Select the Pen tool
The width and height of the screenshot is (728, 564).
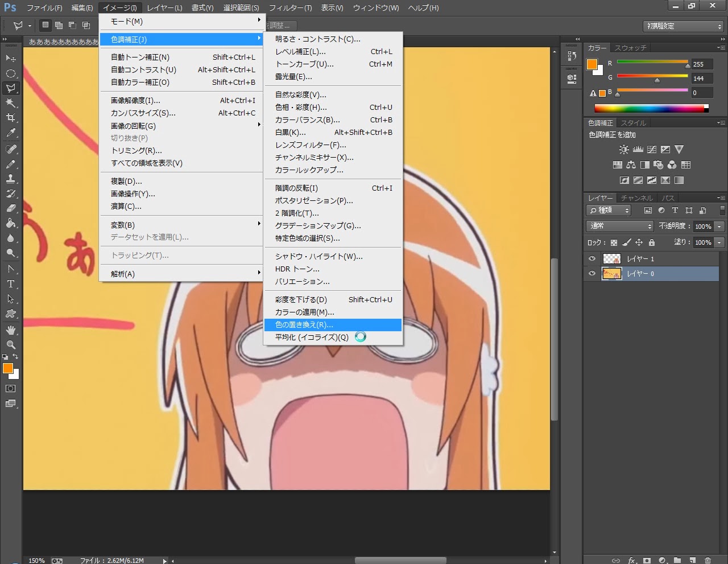pyautogui.click(x=11, y=269)
